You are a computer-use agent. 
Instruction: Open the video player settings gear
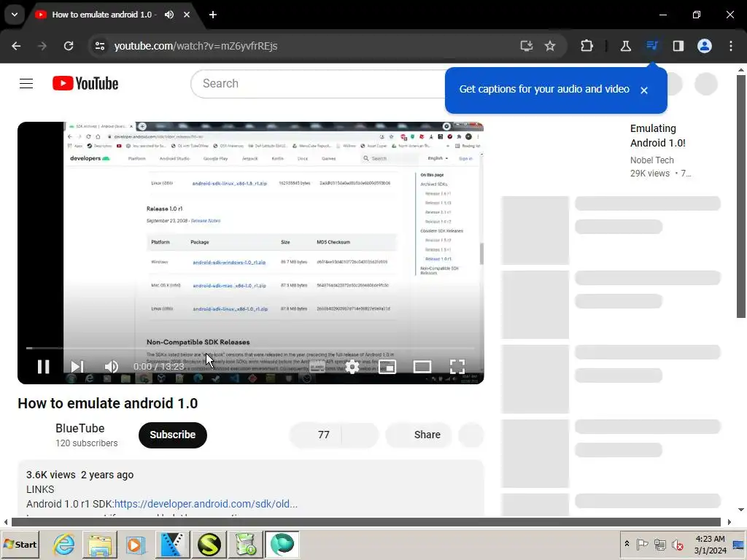(x=352, y=366)
